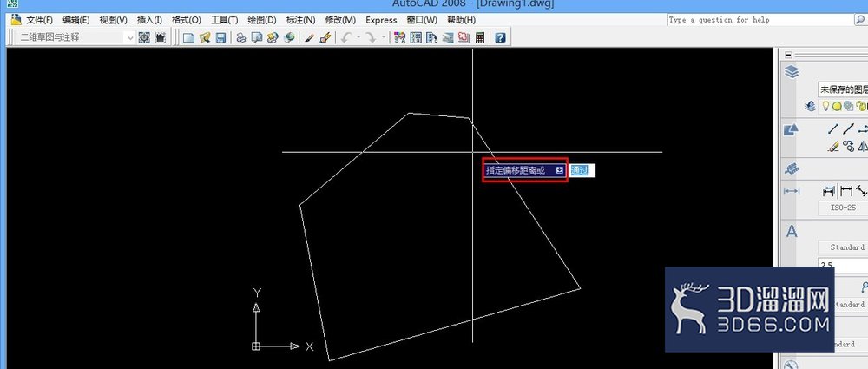Toggle layer freeze sun icon
Screen dimensions: 868x369
(837, 105)
